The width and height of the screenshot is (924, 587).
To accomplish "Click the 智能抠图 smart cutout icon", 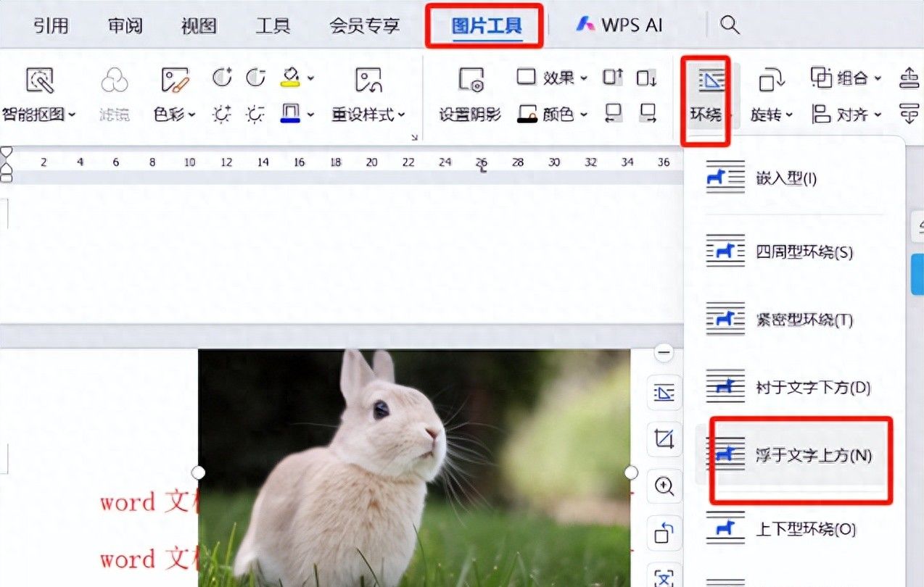I will [39, 80].
